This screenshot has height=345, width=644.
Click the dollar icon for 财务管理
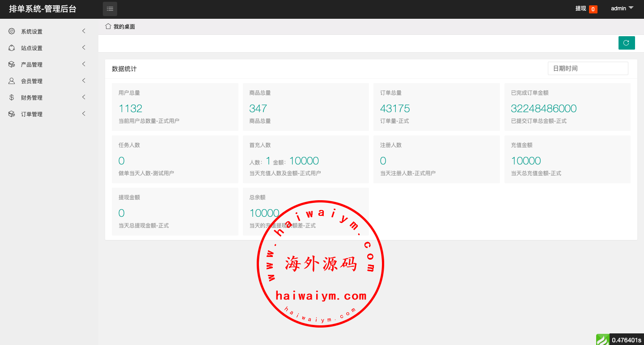coord(12,97)
